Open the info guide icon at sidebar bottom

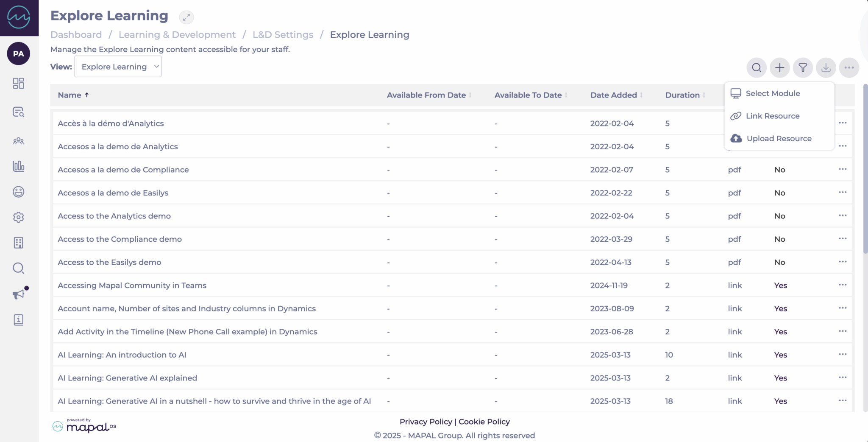click(19, 320)
